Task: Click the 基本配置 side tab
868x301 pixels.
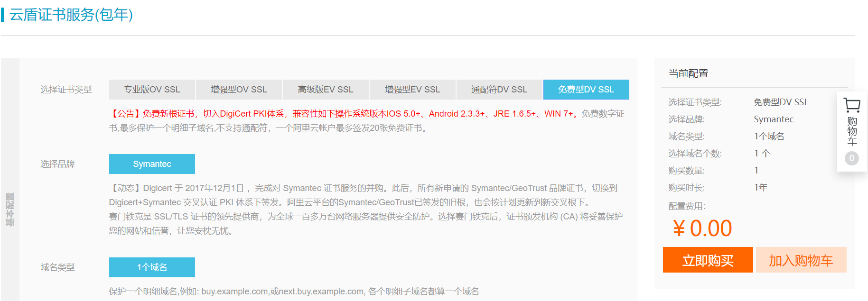Action: tap(10, 210)
